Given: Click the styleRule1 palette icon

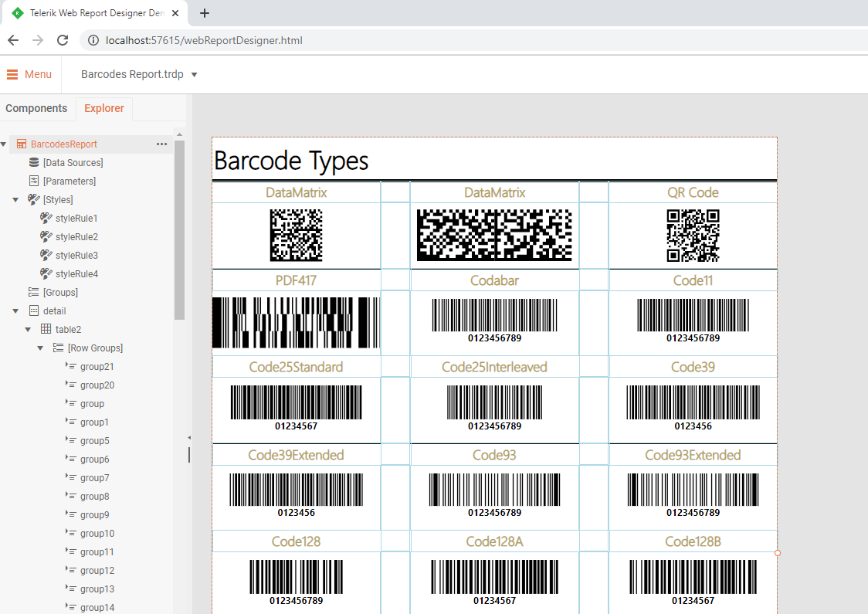Looking at the screenshot, I should pos(46,219).
